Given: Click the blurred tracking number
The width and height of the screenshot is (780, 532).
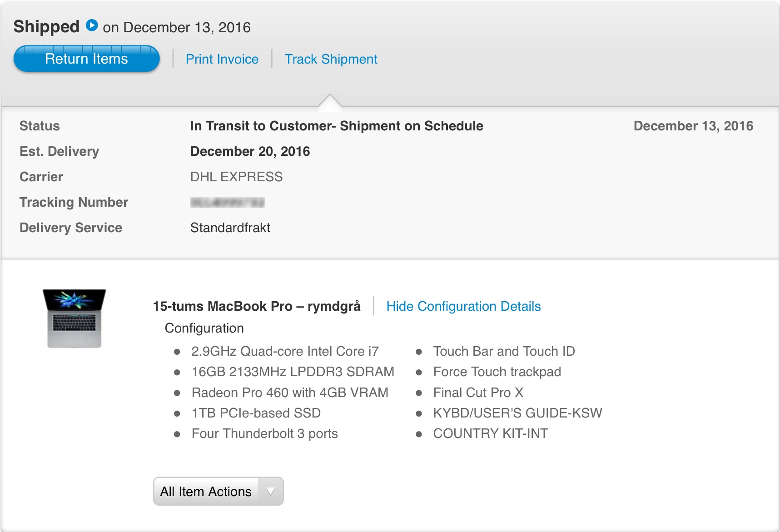Looking at the screenshot, I should tap(227, 202).
